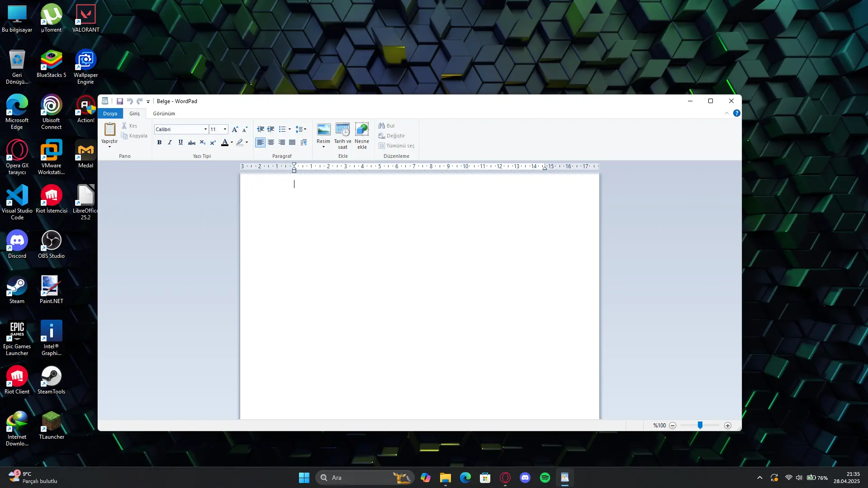Open the font size dropdown
Screen dimensions: 868x488
click(x=225, y=129)
